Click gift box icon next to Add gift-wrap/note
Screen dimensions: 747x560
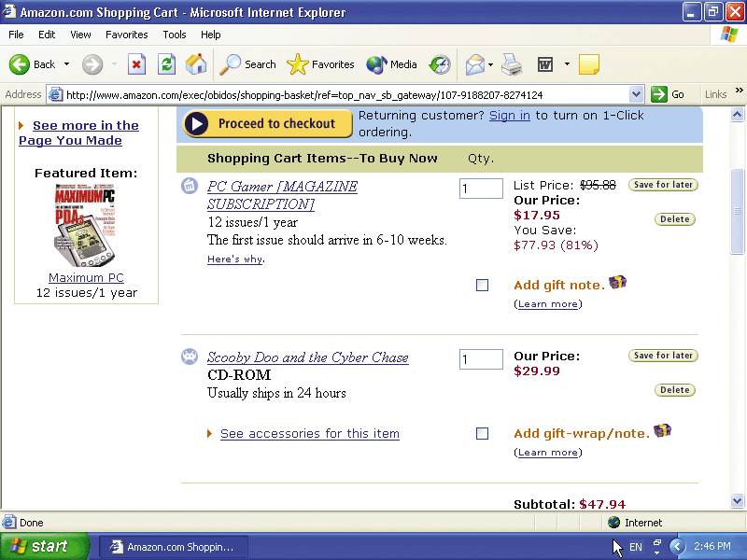click(x=662, y=431)
